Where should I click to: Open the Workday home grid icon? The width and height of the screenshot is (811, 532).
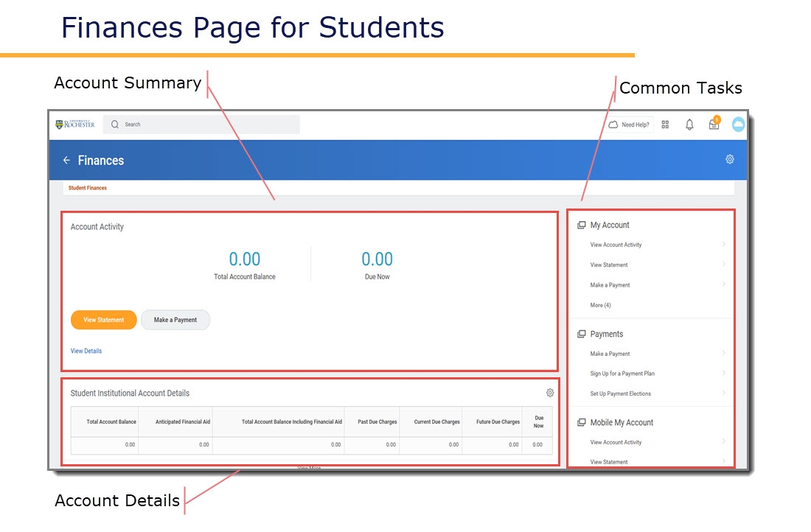point(665,125)
